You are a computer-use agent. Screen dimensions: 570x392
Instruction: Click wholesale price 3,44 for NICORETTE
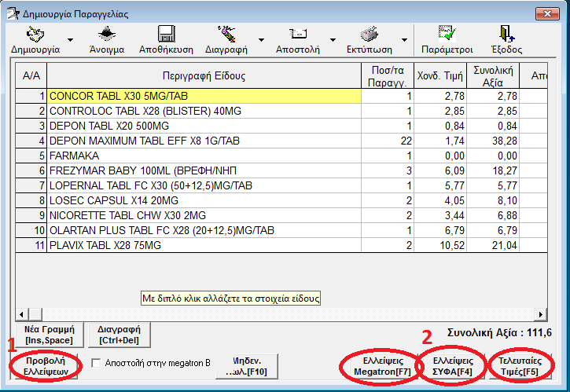click(x=440, y=215)
